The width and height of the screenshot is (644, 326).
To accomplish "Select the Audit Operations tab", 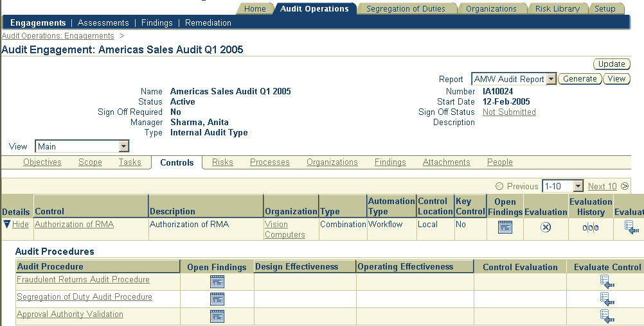I will click(x=314, y=8).
